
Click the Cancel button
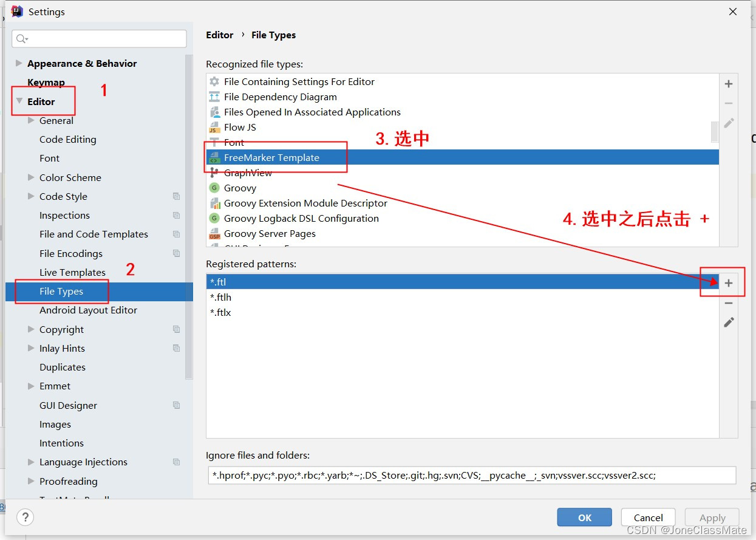coord(647,517)
